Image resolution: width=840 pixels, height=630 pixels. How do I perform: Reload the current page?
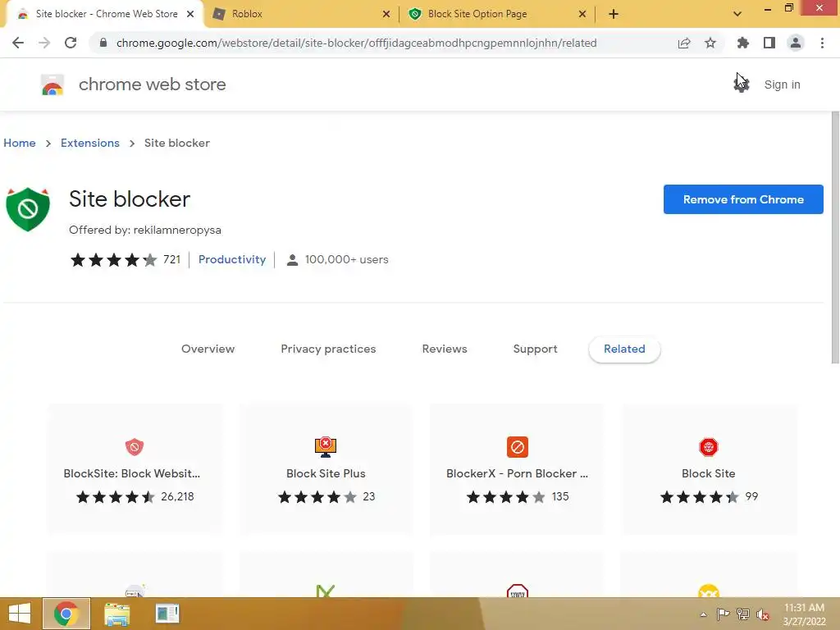[71, 43]
